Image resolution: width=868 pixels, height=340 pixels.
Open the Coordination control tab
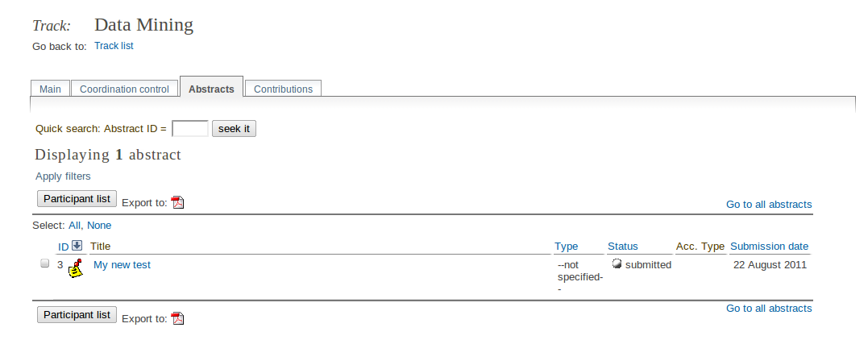pos(125,89)
